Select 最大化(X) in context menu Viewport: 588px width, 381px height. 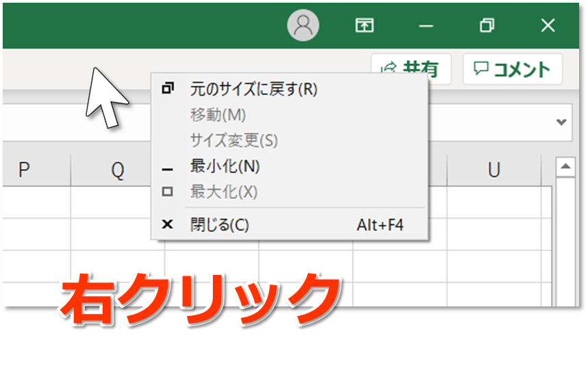click(x=290, y=192)
